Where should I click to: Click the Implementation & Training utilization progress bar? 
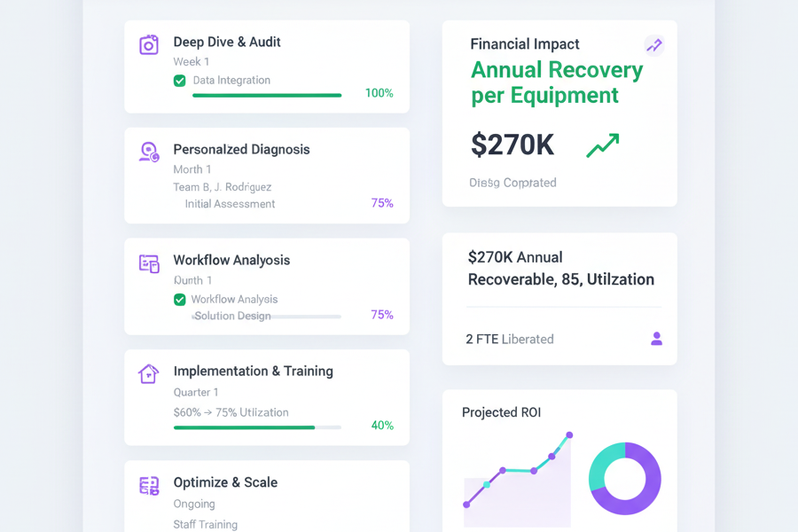(x=257, y=427)
